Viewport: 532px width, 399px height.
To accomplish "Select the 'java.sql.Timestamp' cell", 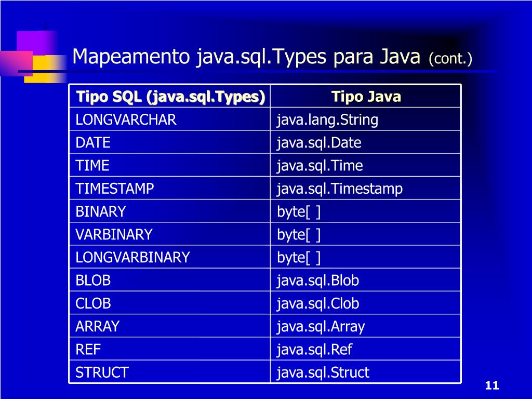I will pos(365,188).
